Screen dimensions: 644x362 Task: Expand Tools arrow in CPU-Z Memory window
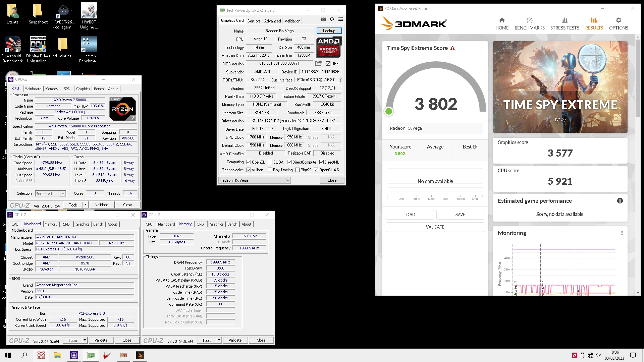(x=219, y=340)
